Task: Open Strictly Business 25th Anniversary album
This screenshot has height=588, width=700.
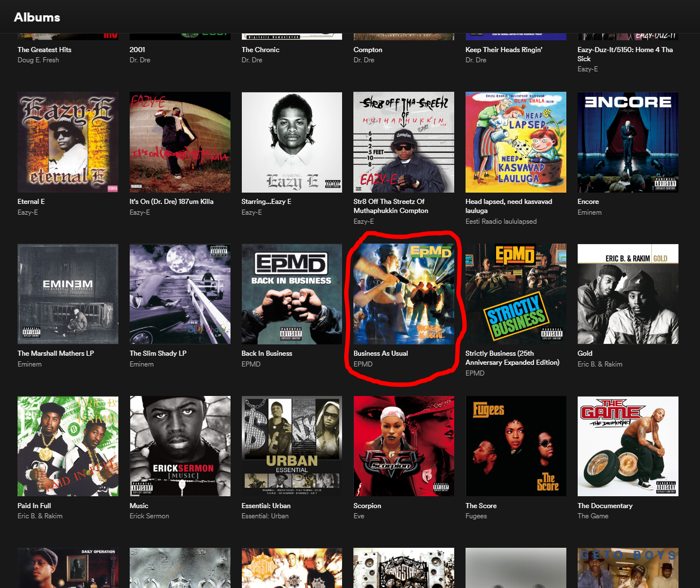Action: (x=515, y=293)
